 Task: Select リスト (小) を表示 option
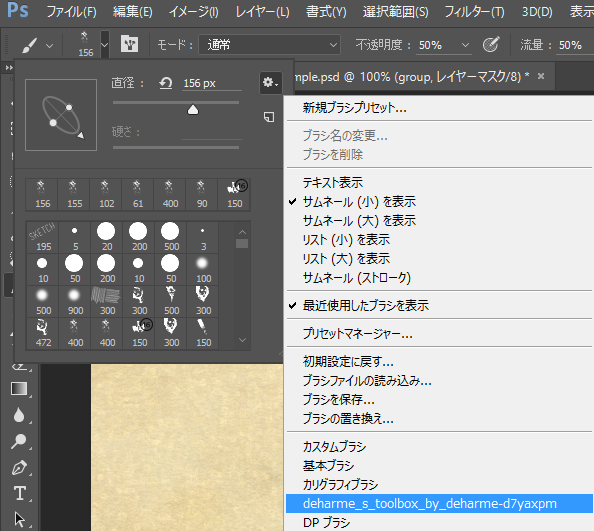[x=439, y=239]
